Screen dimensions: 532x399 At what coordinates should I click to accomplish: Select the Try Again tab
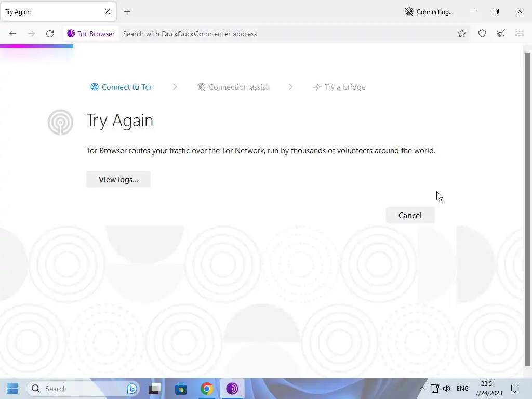click(x=58, y=11)
